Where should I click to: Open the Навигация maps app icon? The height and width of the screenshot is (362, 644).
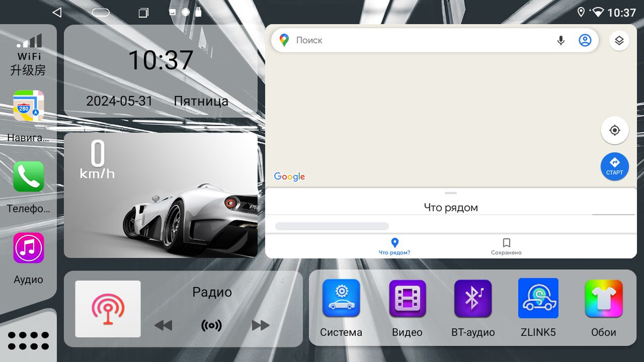click(28, 106)
